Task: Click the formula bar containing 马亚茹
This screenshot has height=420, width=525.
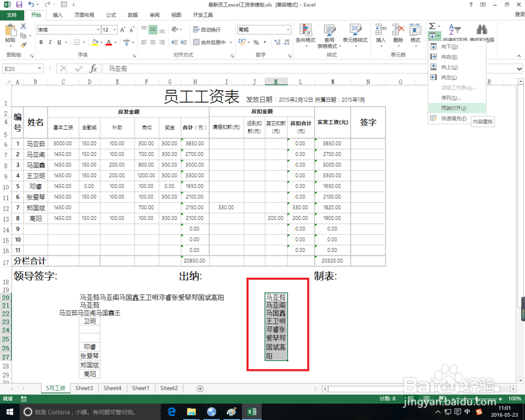Action: tap(265, 69)
